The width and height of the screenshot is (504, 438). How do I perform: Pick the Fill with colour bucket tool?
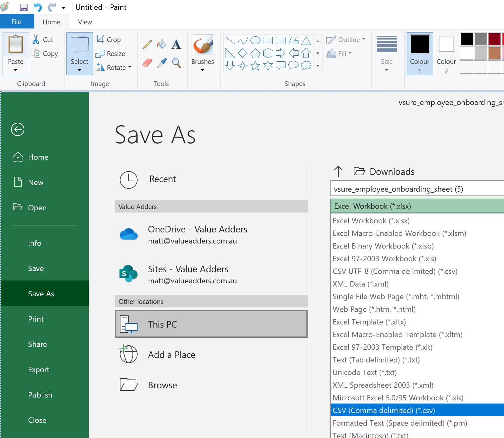pos(162,44)
